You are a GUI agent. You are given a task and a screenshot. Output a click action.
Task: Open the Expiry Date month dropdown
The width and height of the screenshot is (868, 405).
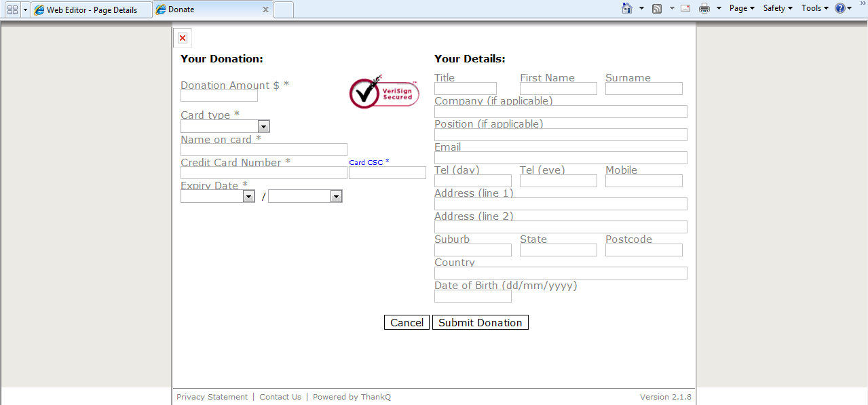click(x=248, y=196)
